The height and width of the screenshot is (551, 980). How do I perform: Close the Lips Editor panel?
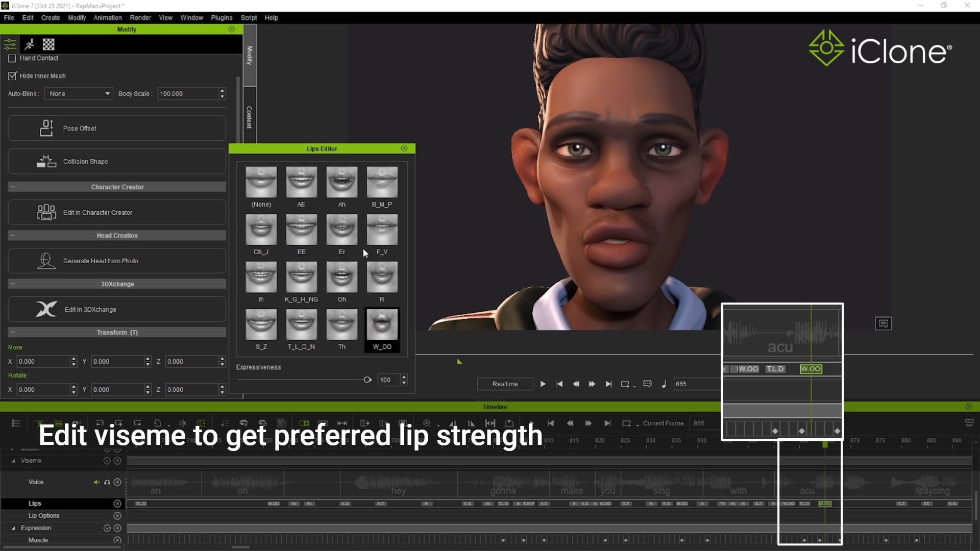coord(404,148)
